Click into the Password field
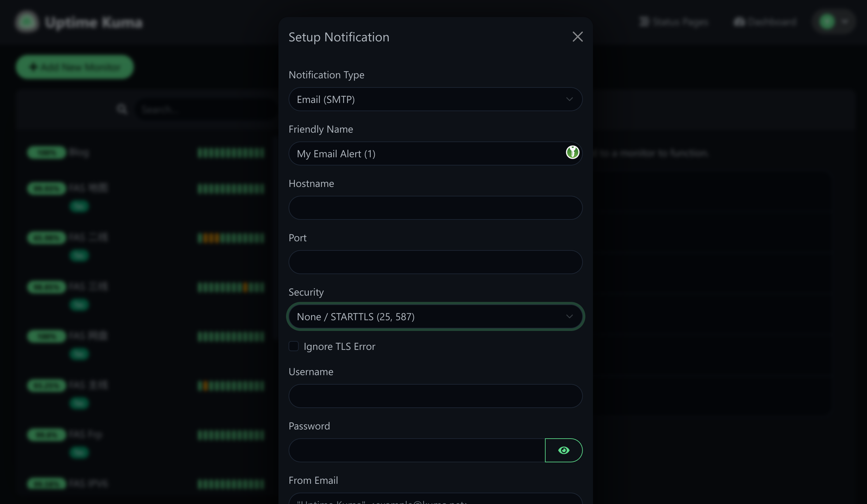This screenshot has height=504, width=867. pyautogui.click(x=416, y=450)
